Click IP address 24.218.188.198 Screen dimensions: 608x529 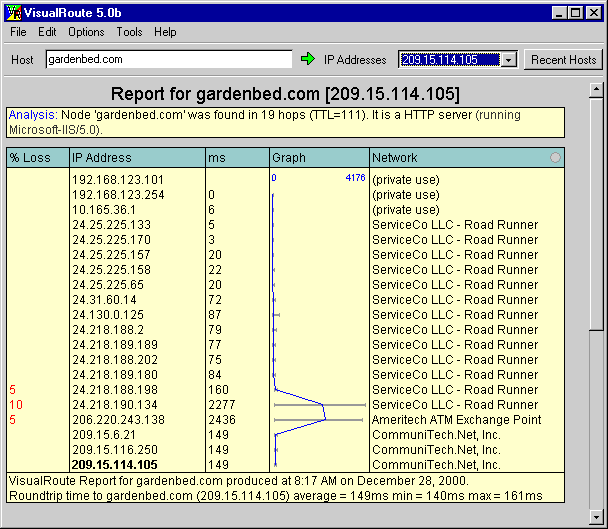(115, 390)
